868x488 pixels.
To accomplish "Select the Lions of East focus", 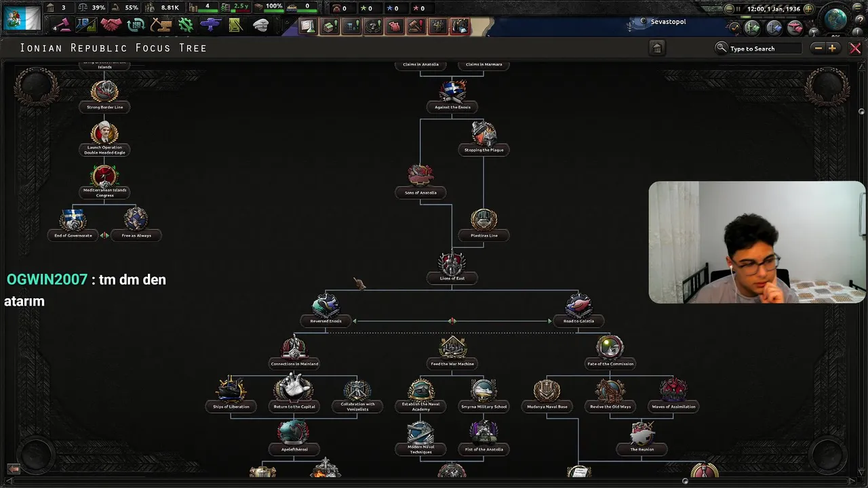I will (x=452, y=268).
